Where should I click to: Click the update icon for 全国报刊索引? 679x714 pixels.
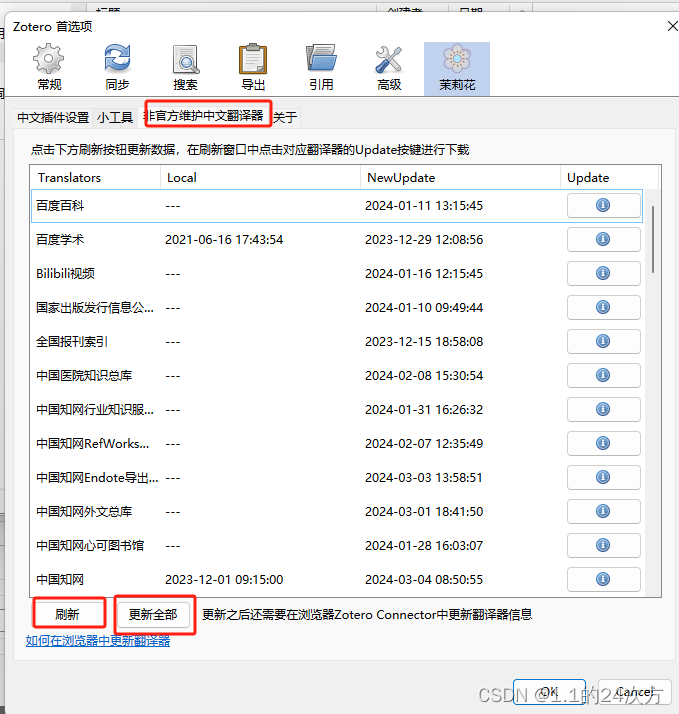tap(603, 341)
